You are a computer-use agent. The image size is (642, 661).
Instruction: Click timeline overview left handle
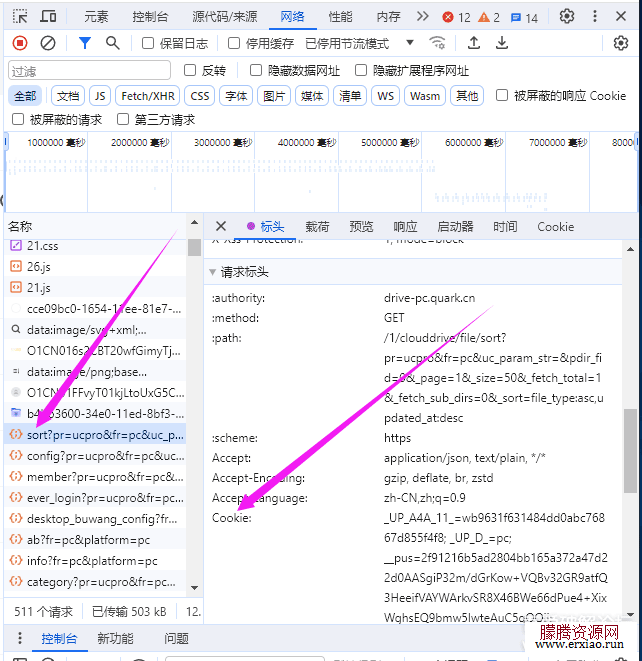tap(6, 141)
